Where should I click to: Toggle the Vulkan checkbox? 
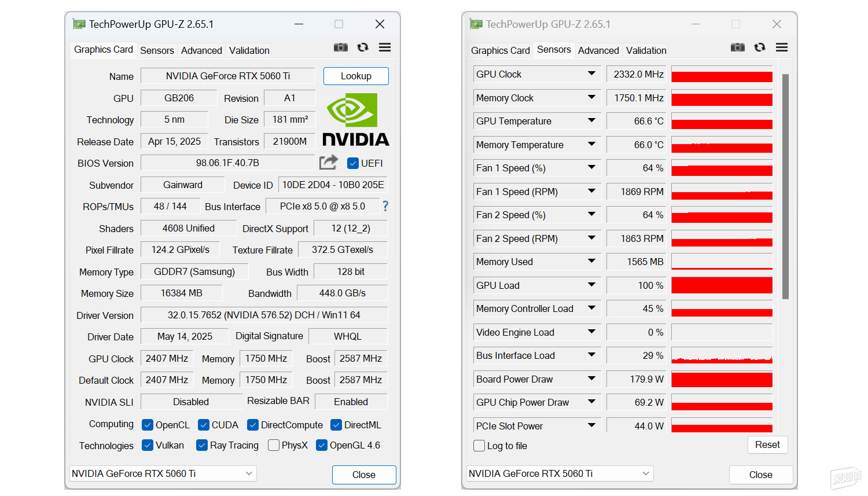click(148, 445)
